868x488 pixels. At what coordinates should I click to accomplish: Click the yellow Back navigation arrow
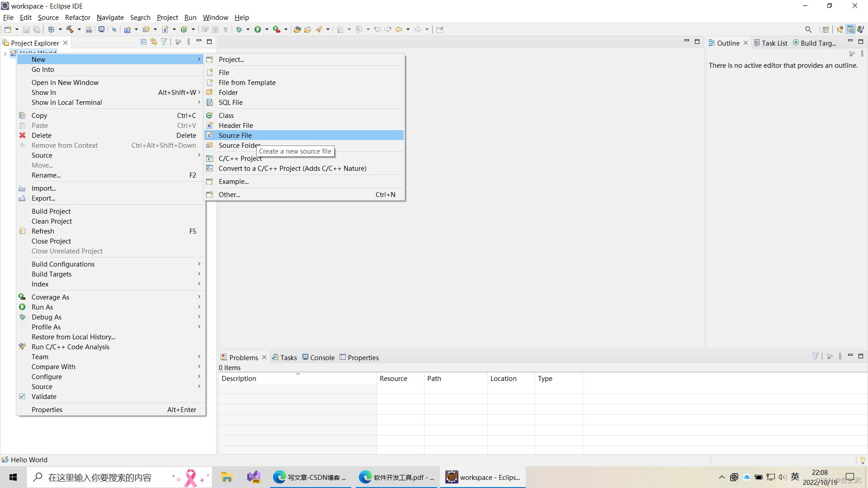pos(399,29)
